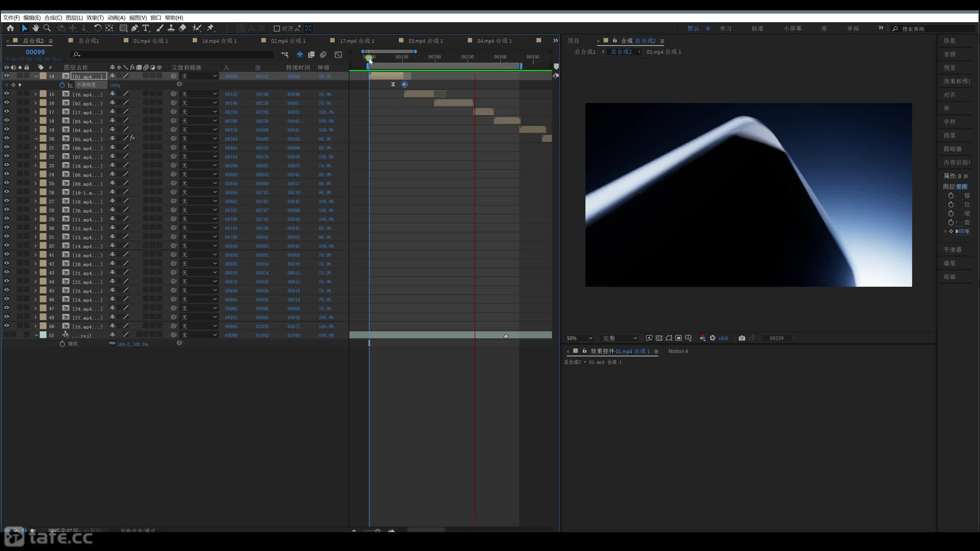The width and height of the screenshot is (980, 551).
Task: Switch to the 总合成1 timeline tab
Action: (89, 41)
